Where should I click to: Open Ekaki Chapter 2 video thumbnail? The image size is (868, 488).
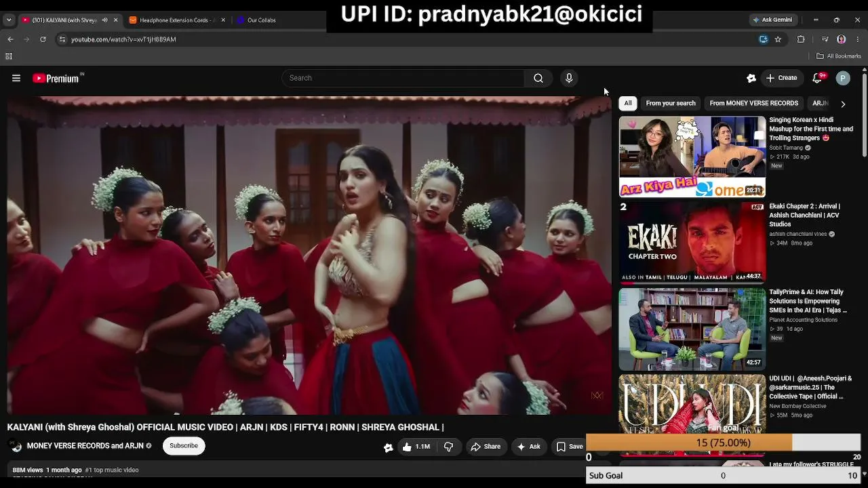692,243
